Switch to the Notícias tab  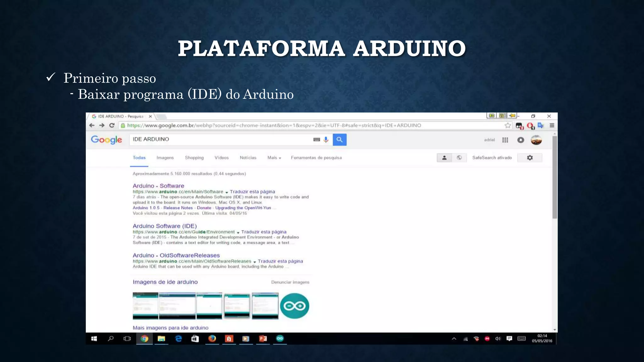tap(248, 158)
